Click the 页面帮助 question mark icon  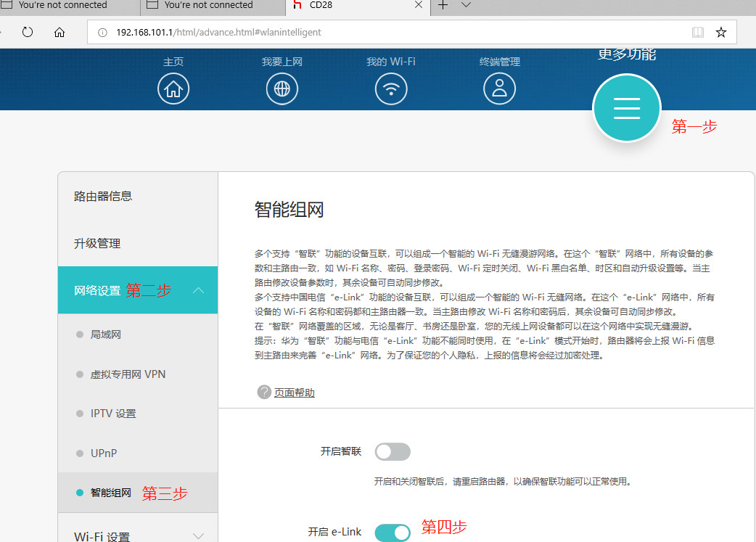coord(263,392)
